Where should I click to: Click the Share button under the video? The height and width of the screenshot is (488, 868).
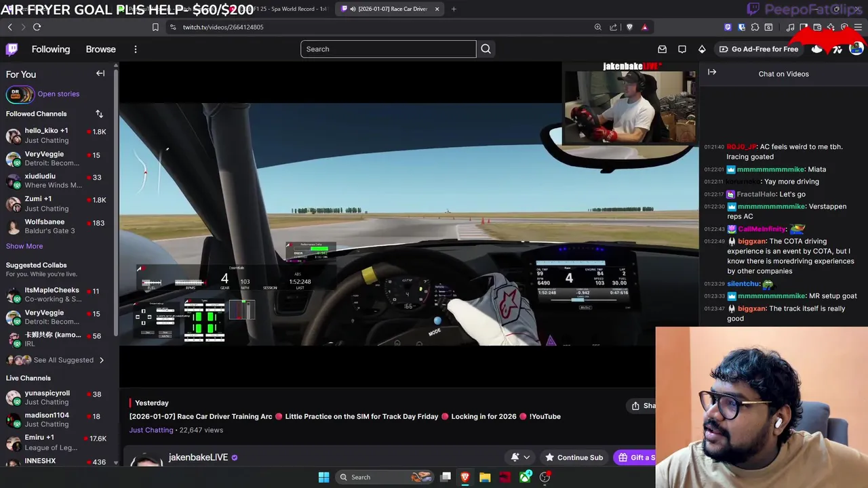(x=642, y=406)
